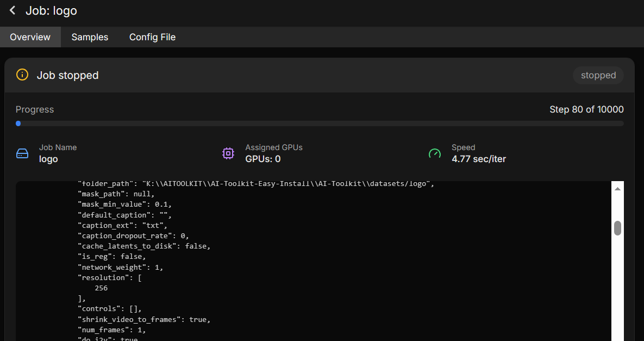Click the GPUs: 0 value

tap(263, 159)
